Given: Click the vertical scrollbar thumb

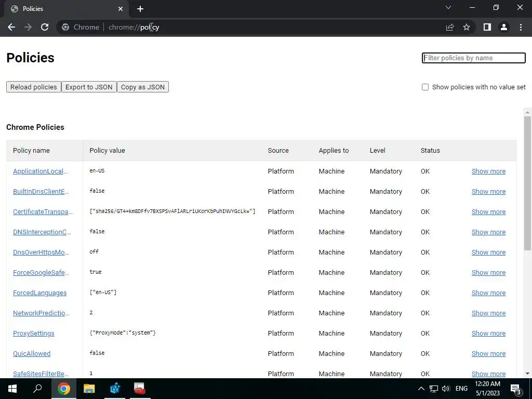Looking at the screenshot, I should (527, 183).
